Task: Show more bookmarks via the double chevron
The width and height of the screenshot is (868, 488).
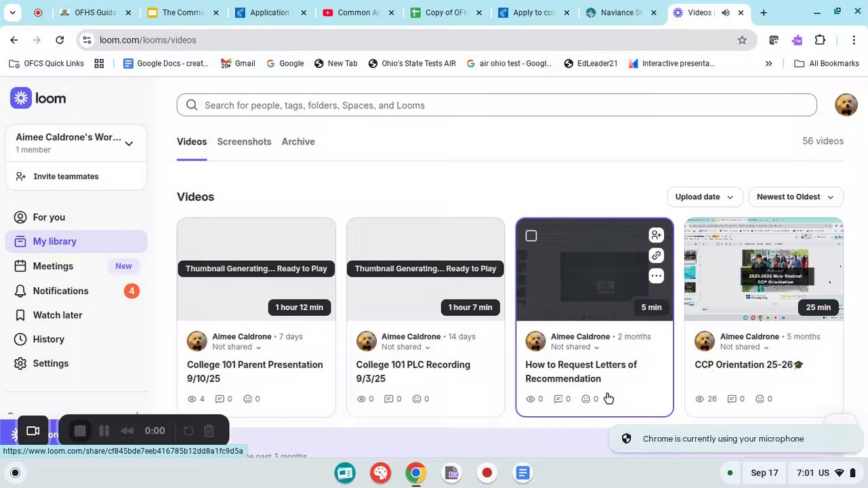Action: (768, 63)
